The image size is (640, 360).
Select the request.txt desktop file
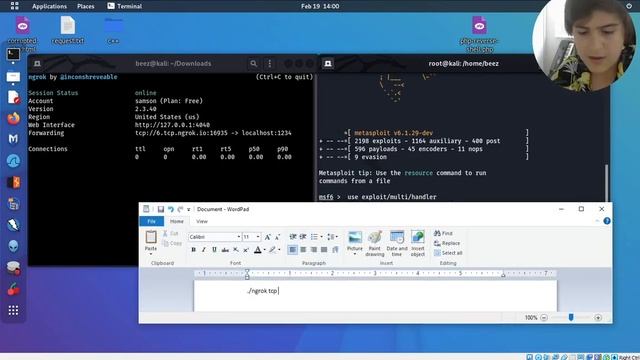pyautogui.click(x=68, y=30)
